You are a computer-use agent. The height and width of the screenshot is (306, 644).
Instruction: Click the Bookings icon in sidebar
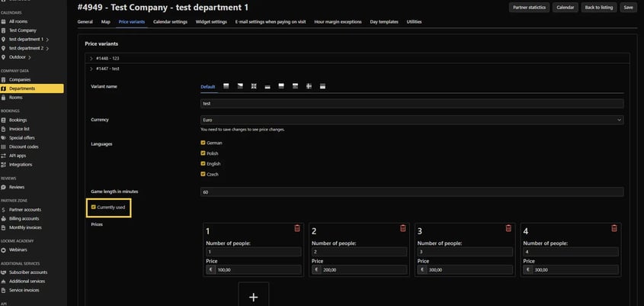4,120
